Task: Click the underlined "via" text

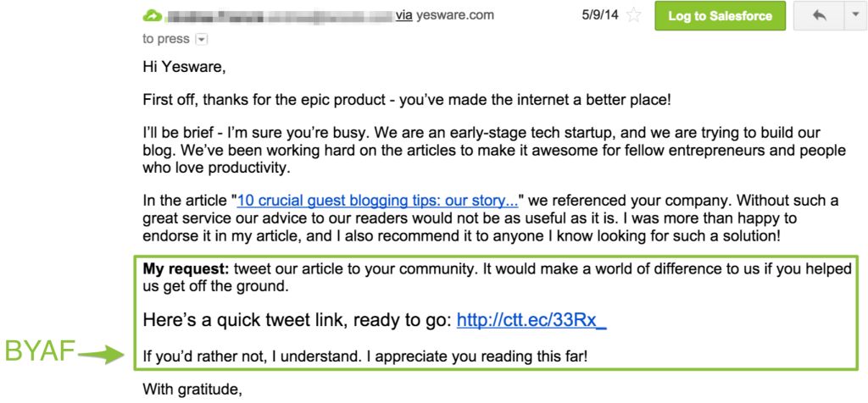Action: pos(403,15)
